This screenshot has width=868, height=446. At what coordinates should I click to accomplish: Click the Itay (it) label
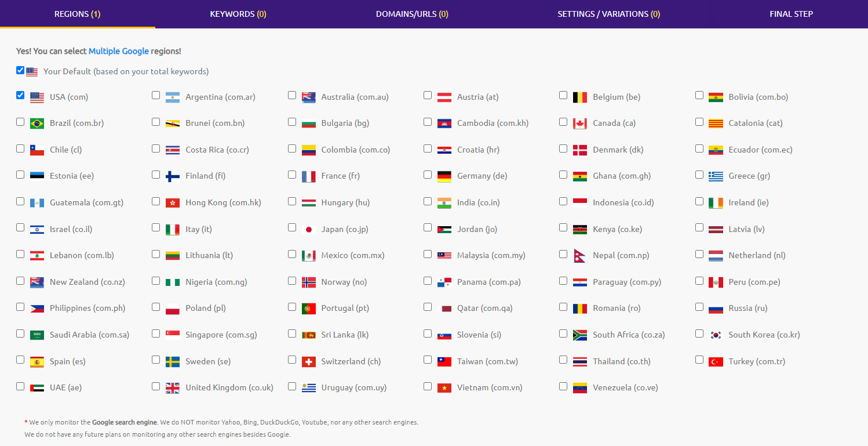point(199,229)
